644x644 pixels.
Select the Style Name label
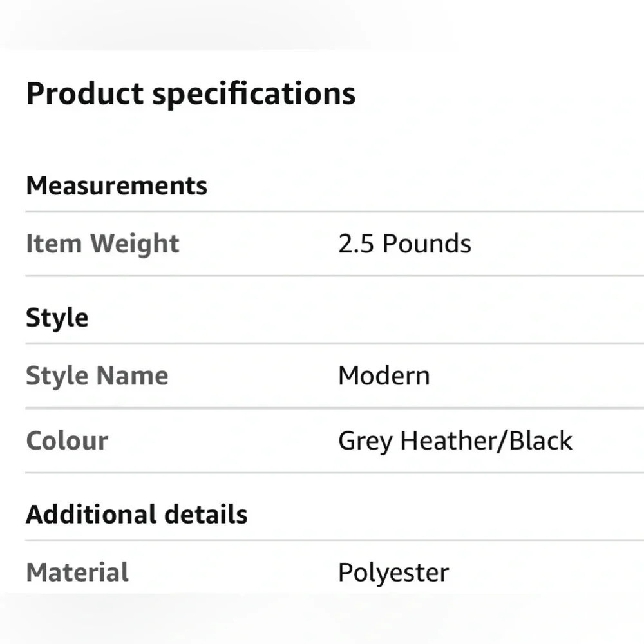97,376
